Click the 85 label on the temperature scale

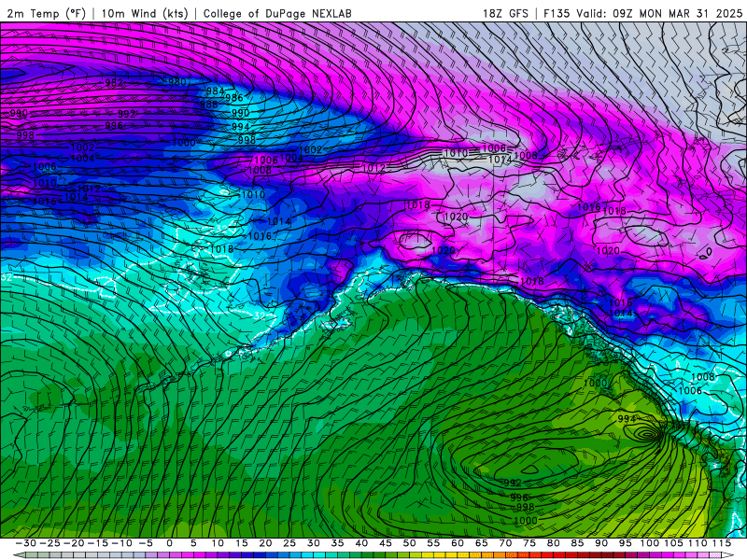click(x=577, y=543)
